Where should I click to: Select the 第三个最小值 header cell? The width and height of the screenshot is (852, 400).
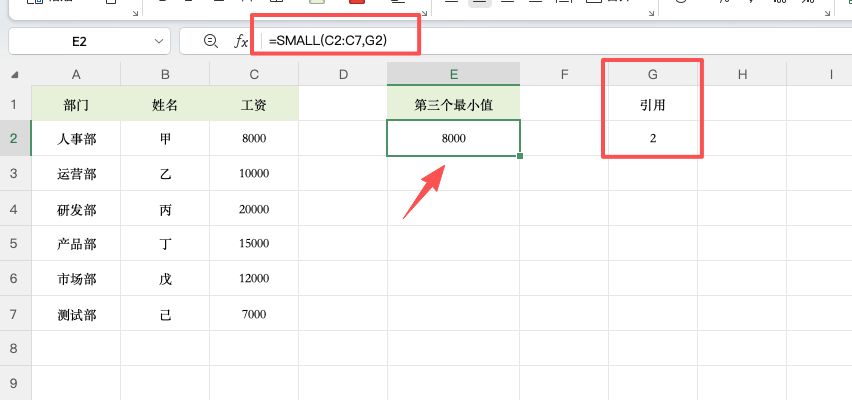pos(453,104)
